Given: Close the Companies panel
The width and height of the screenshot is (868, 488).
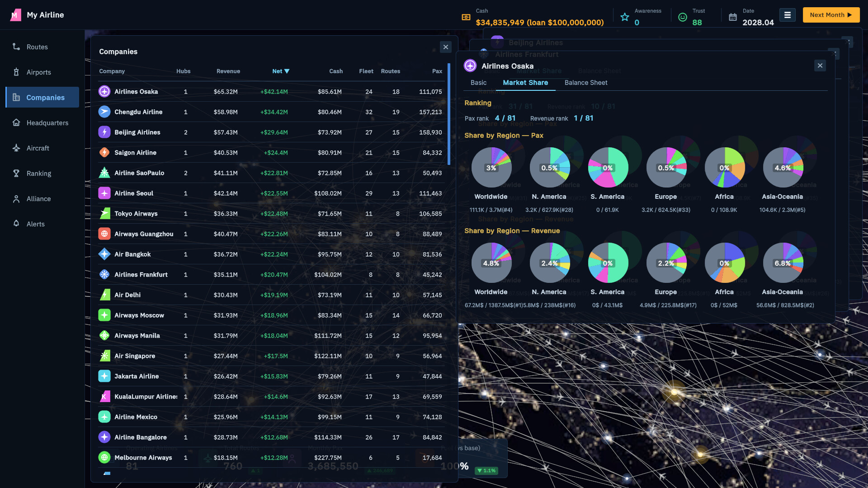Looking at the screenshot, I should [x=446, y=47].
